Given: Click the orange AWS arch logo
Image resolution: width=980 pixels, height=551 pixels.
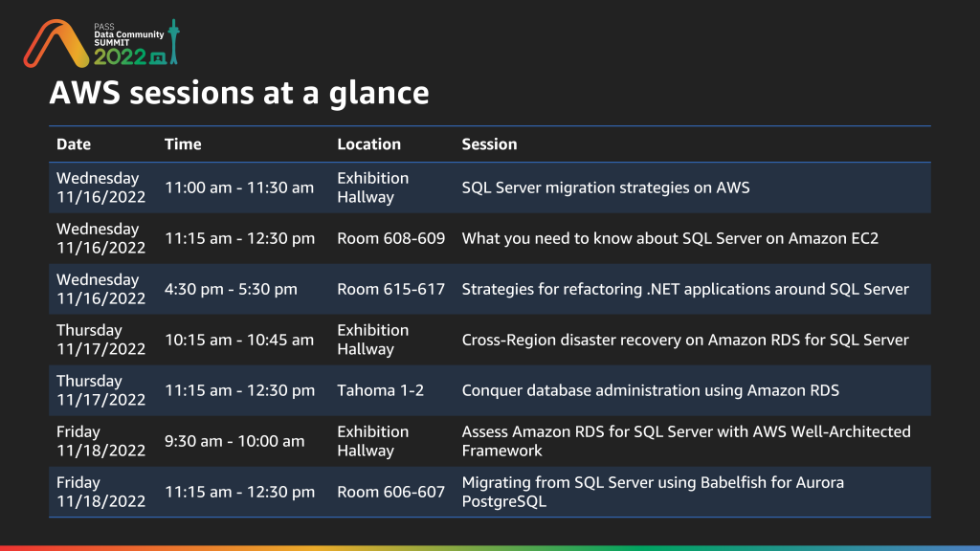Looking at the screenshot, I should tap(56, 44).
